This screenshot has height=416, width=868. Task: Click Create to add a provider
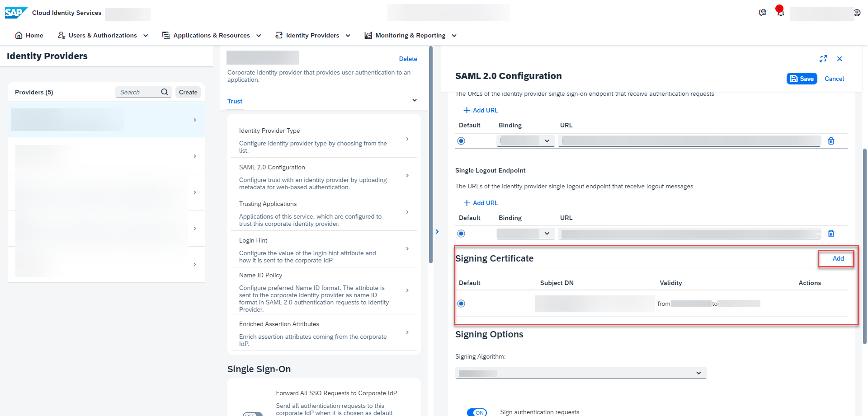pos(188,92)
